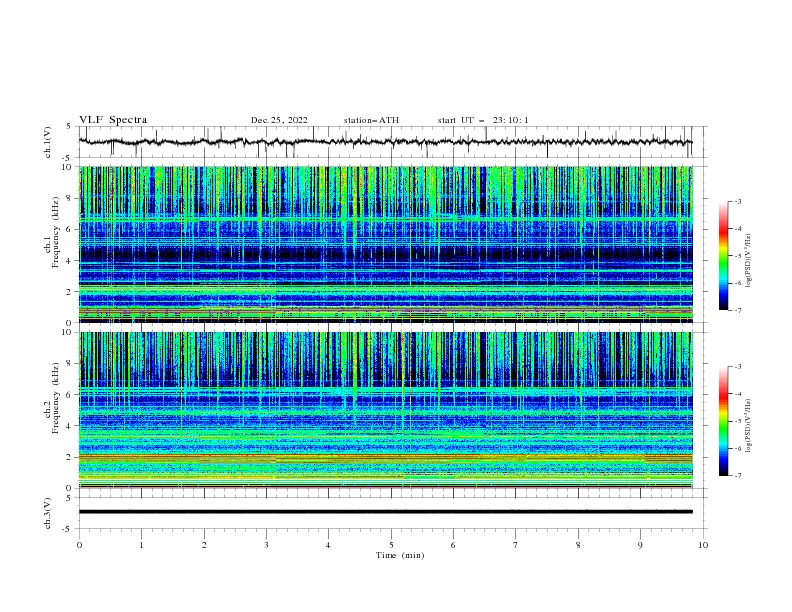This screenshot has height=612, width=792.
Task: Click the "Time (min)" axis title
Action: [x=400, y=555]
